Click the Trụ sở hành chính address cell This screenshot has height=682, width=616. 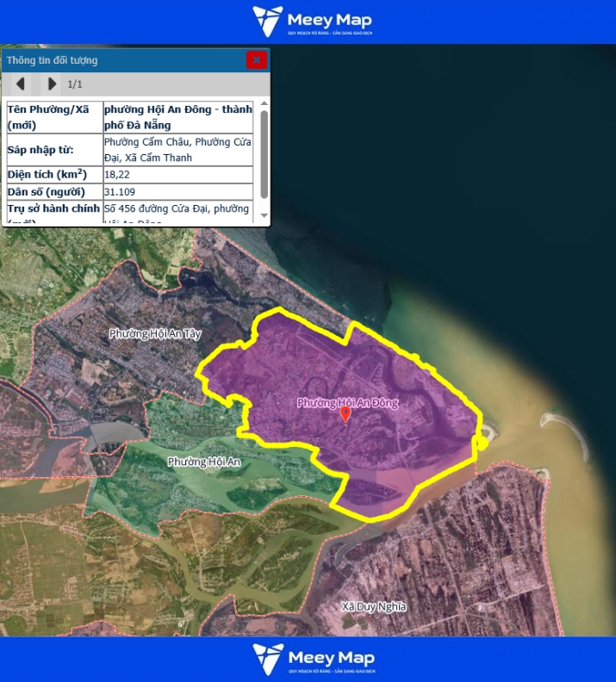(177, 209)
